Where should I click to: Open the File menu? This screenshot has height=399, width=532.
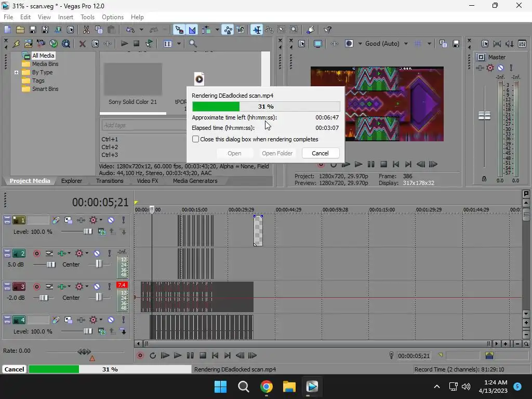(8, 17)
